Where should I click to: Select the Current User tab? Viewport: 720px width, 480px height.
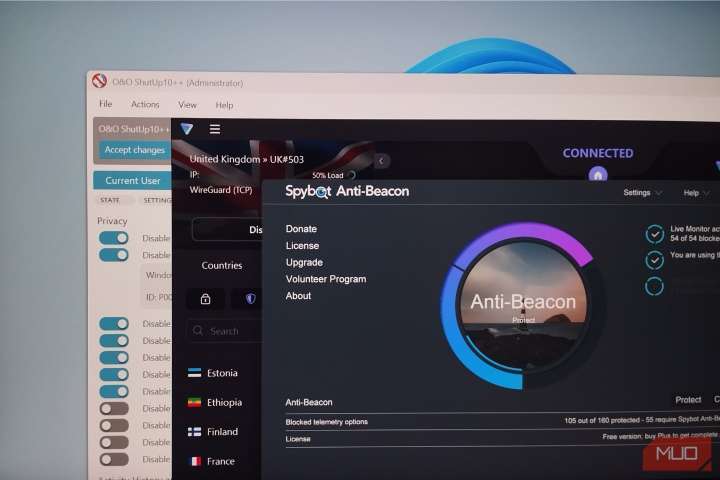(132, 181)
